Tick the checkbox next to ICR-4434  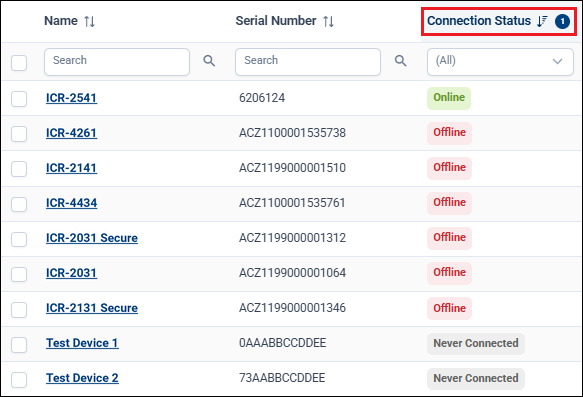coord(19,204)
